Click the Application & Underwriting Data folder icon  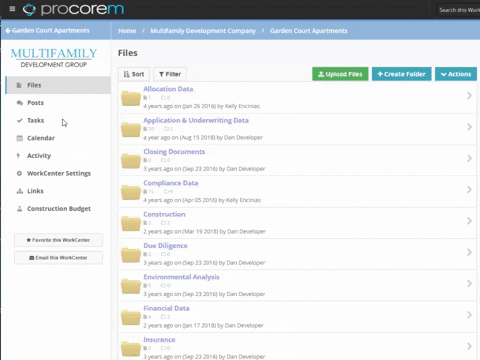131,129
